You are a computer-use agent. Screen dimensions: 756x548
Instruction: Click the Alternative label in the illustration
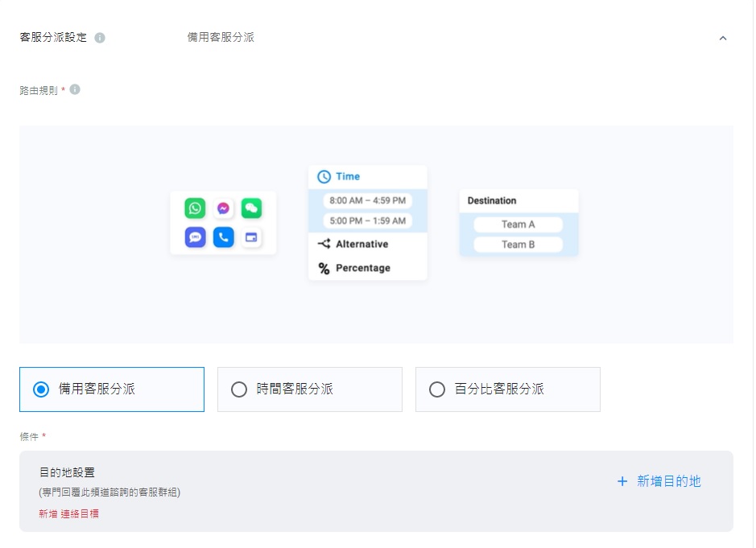click(x=362, y=244)
